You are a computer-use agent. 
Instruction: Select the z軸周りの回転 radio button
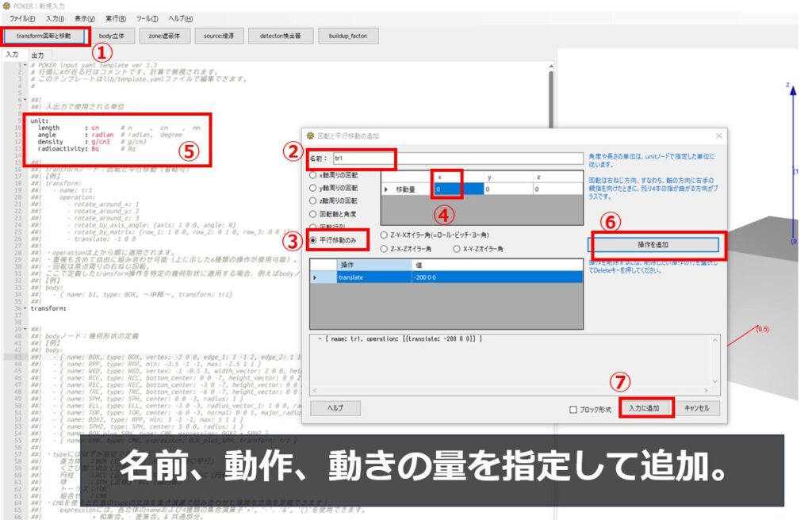pyautogui.click(x=312, y=201)
